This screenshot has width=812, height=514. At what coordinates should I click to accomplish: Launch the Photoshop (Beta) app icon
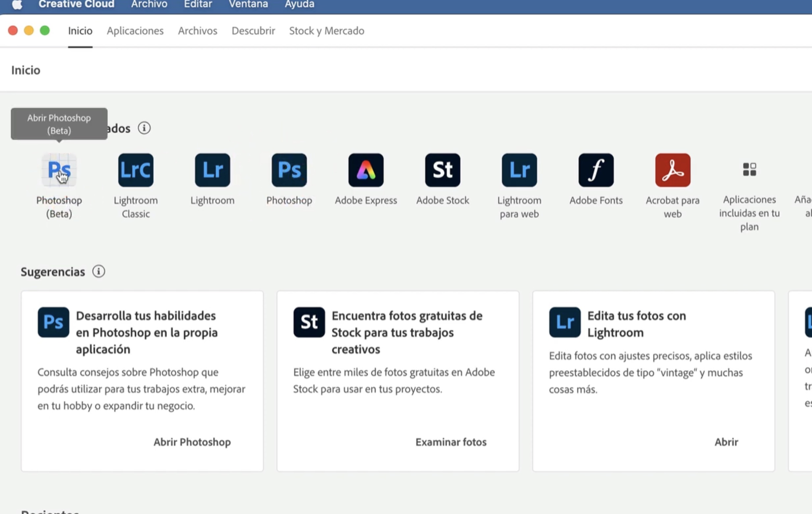click(59, 170)
